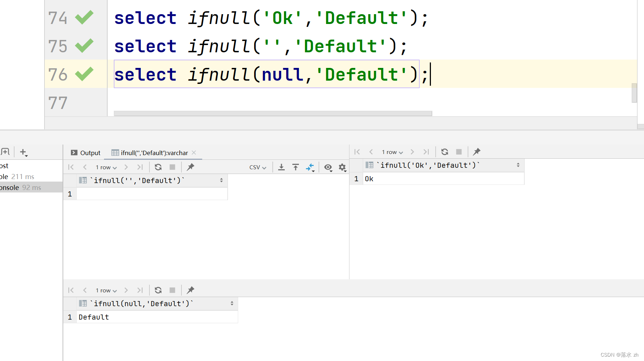Select the table icon in `ifnull(null,'Default')` header
644x361 pixels.
pos(83,303)
